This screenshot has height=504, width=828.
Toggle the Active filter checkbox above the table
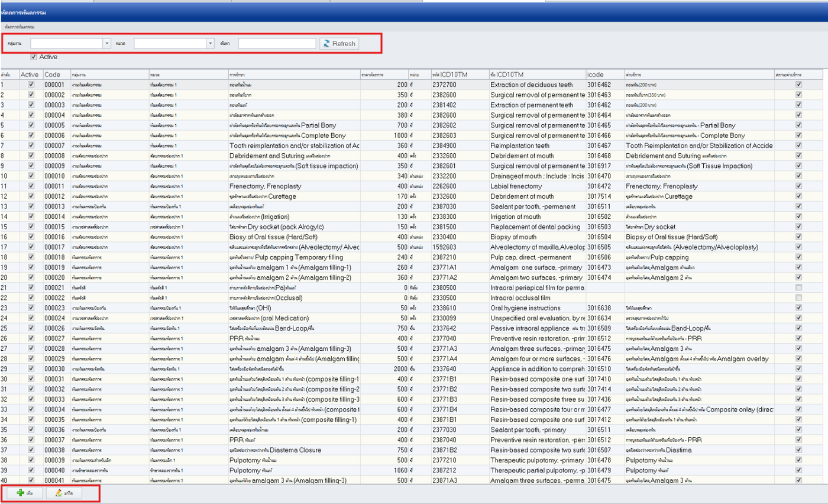34,57
